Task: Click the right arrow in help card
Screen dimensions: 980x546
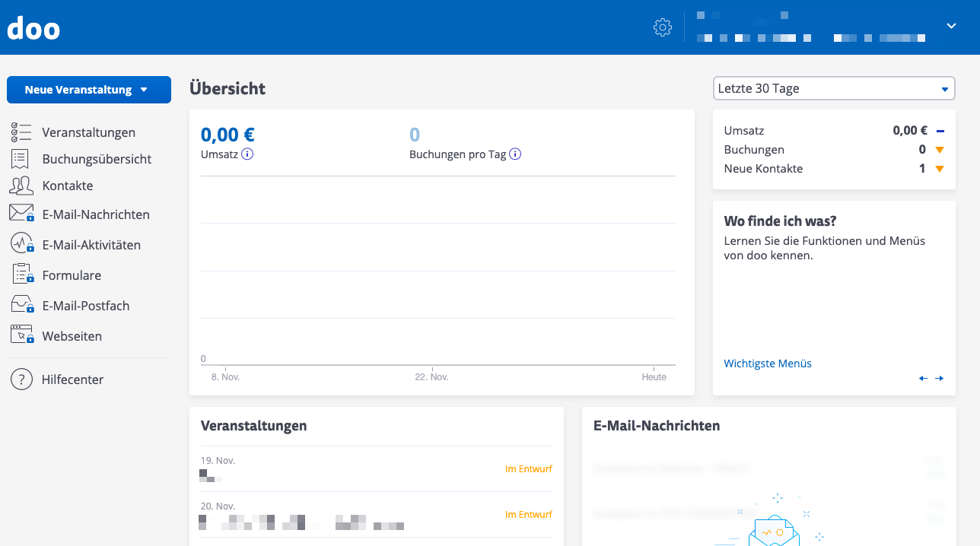Action: click(x=940, y=378)
